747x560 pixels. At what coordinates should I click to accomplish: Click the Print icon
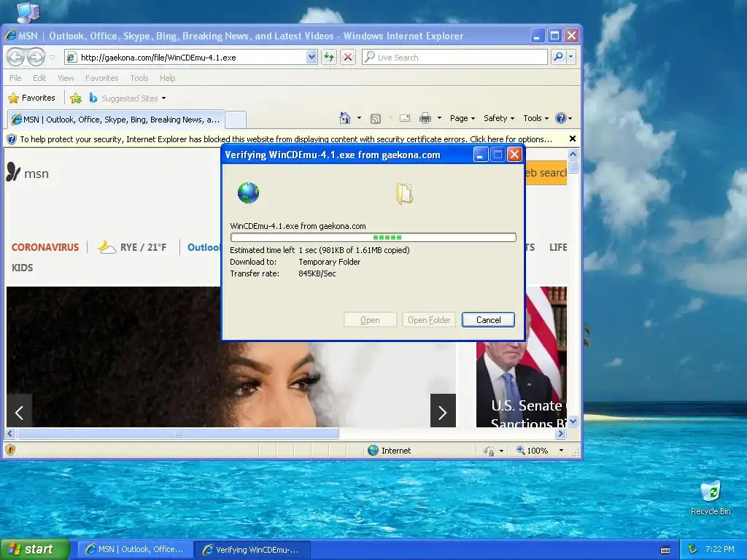[x=425, y=118]
